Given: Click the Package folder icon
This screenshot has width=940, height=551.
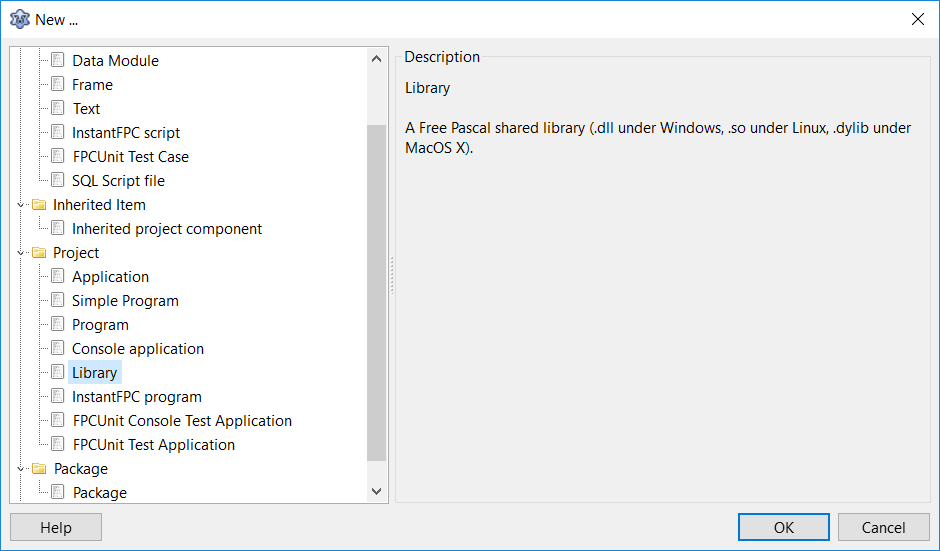Looking at the screenshot, I should click(x=39, y=469).
